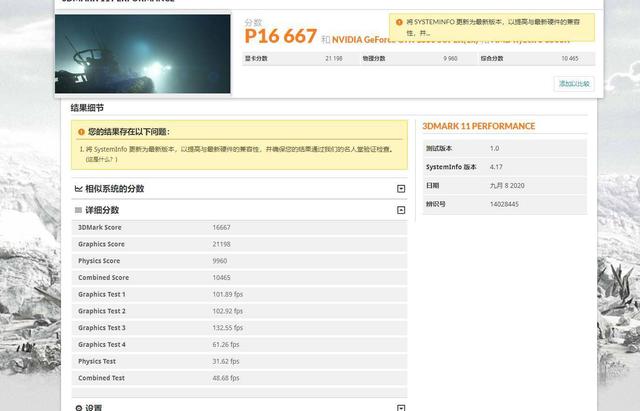Click the 添加以比较 compare button
Viewport: 640px width, 411px height.
(x=574, y=84)
